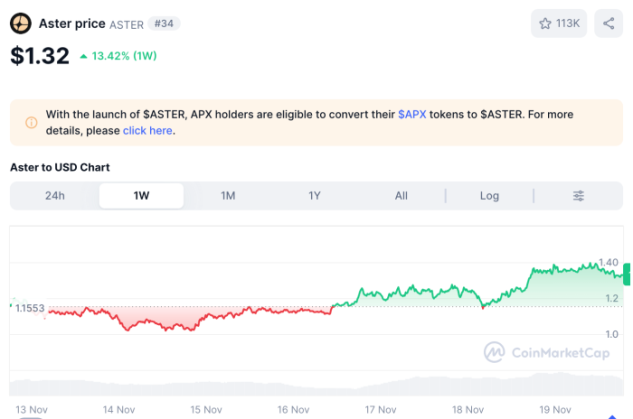
Task: Click the Aster coin logo icon
Action: point(21,23)
